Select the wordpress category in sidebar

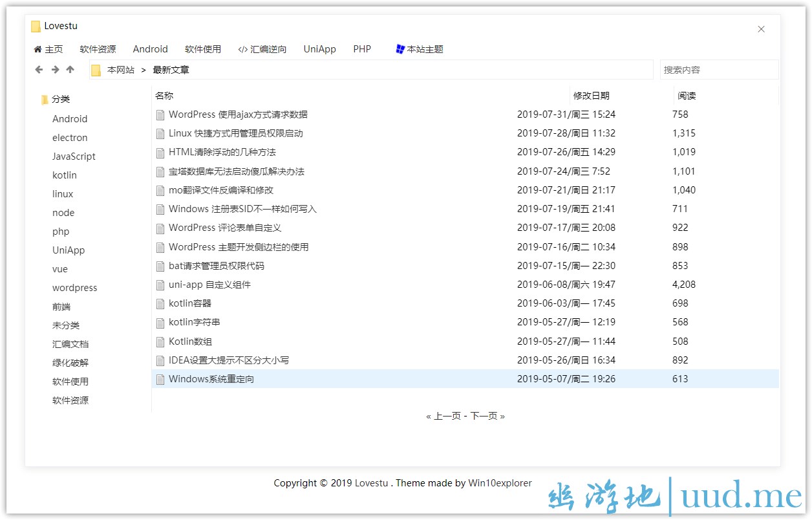click(x=74, y=288)
